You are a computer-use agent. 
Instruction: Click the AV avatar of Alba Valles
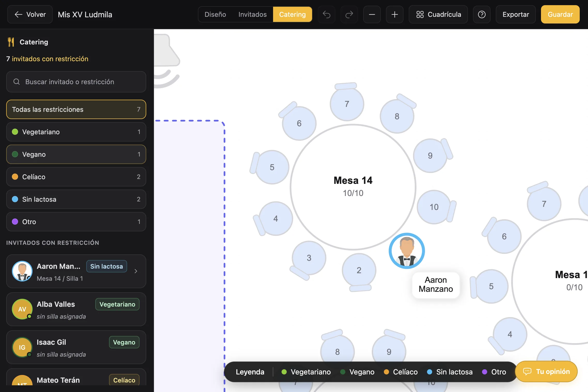pyautogui.click(x=22, y=309)
